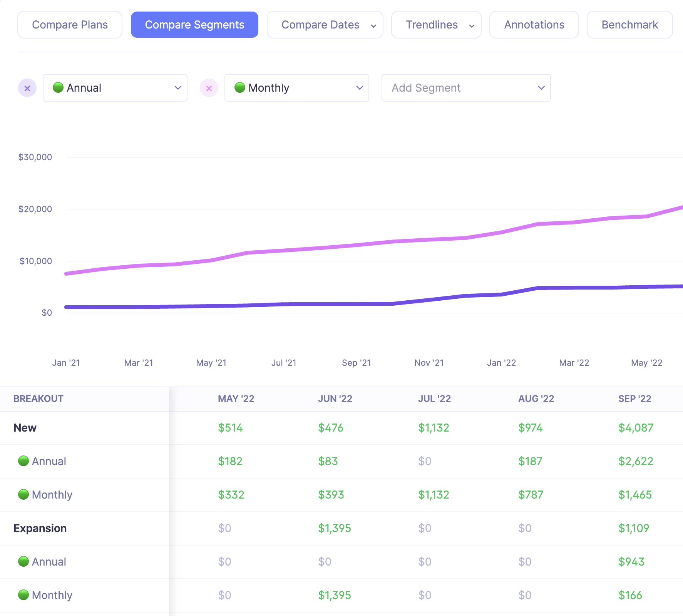Click Monthly New value $787
Image resolution: width=683 pixels, height=616 pixels.
tap(531, 495)
